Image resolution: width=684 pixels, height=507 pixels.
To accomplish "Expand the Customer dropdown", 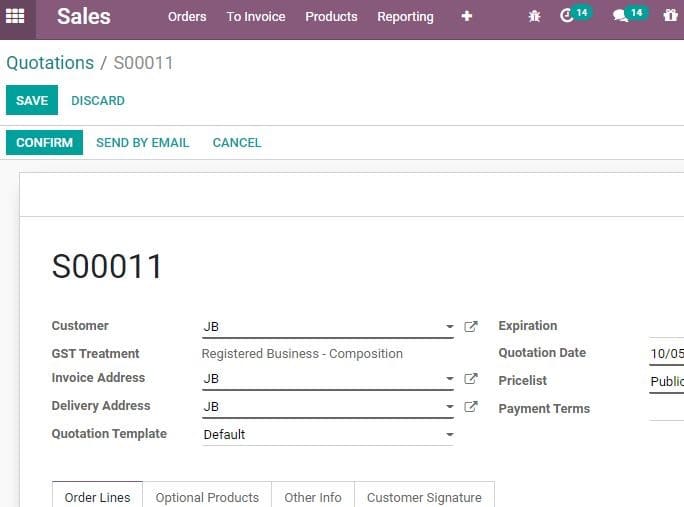I will click(449, 327).
